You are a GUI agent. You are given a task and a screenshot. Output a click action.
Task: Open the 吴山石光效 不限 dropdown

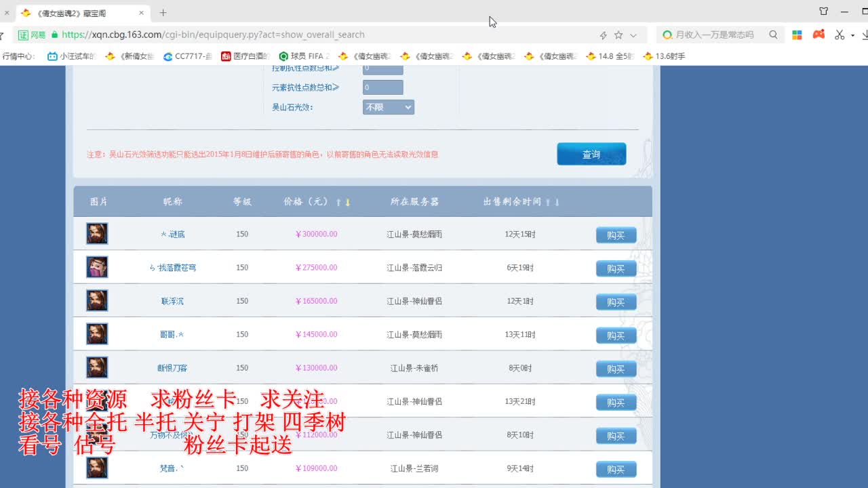(x=388, y=106)
